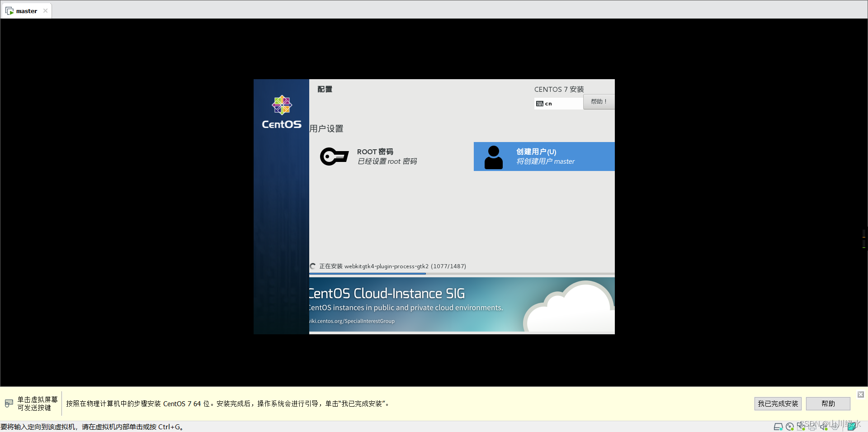
Task: Select the 创建用户(U) option
Action: [x=544, y=157]
